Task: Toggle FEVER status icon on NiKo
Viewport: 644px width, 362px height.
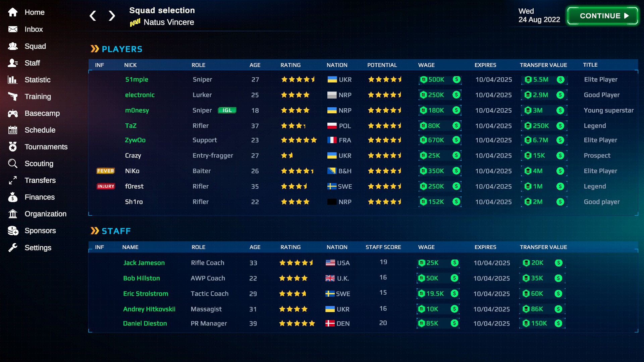Action: (x=105, y=171)
